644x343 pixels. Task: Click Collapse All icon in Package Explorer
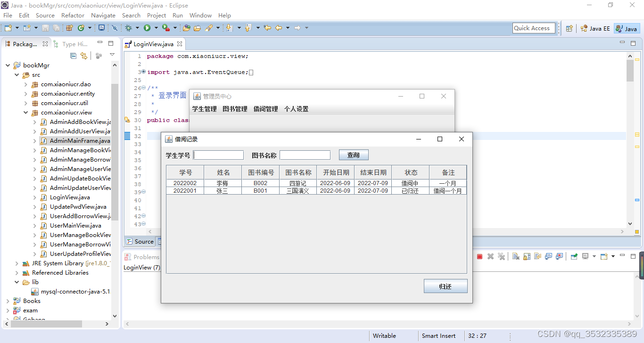point(73,56)
